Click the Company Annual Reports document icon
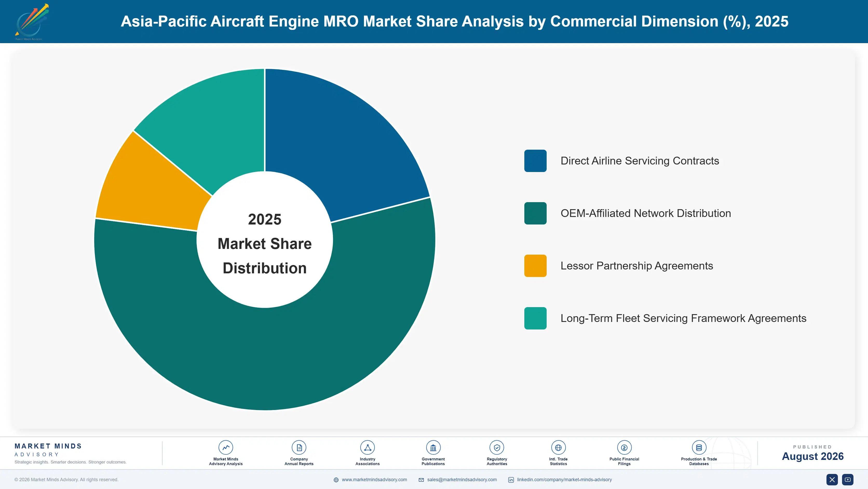The image size is (868, 489). click(299, 447)
